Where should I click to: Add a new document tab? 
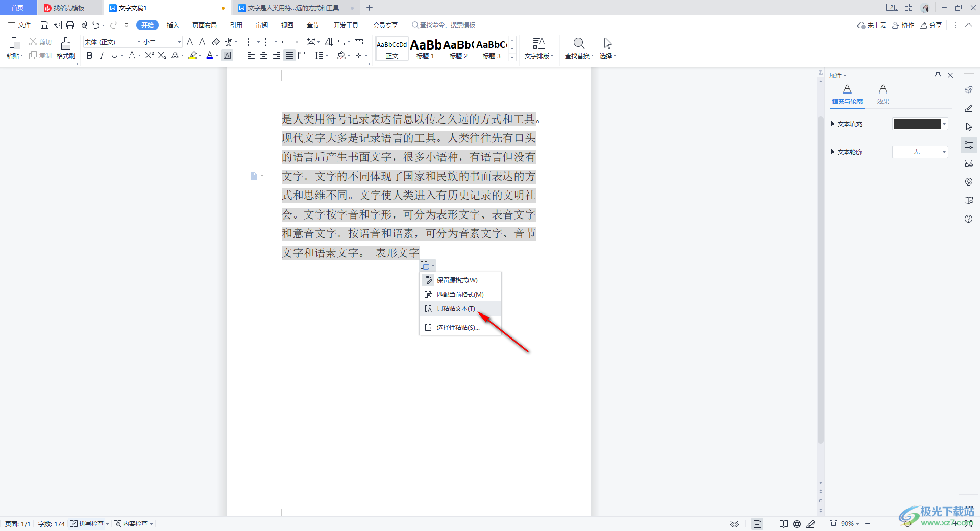[x=370, y=8]
